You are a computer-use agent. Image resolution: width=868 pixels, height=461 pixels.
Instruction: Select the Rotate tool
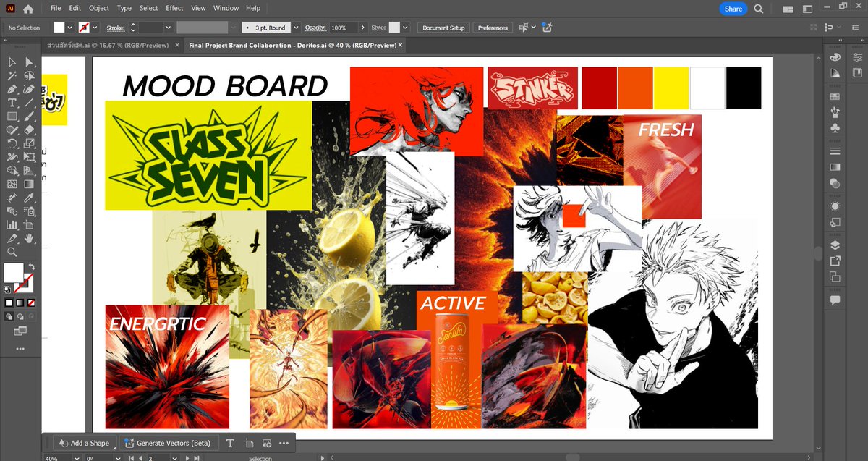12,143
